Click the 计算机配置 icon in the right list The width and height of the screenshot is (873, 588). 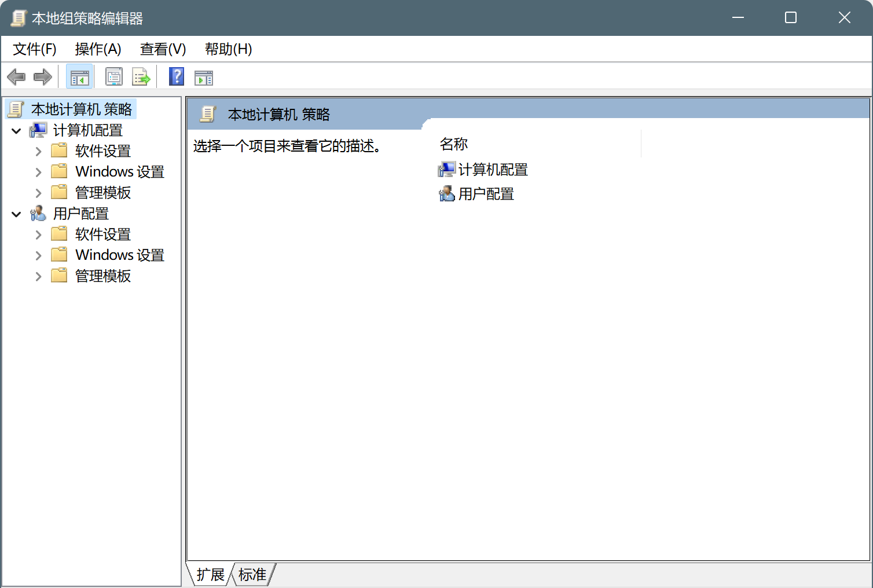click(447, 170)
